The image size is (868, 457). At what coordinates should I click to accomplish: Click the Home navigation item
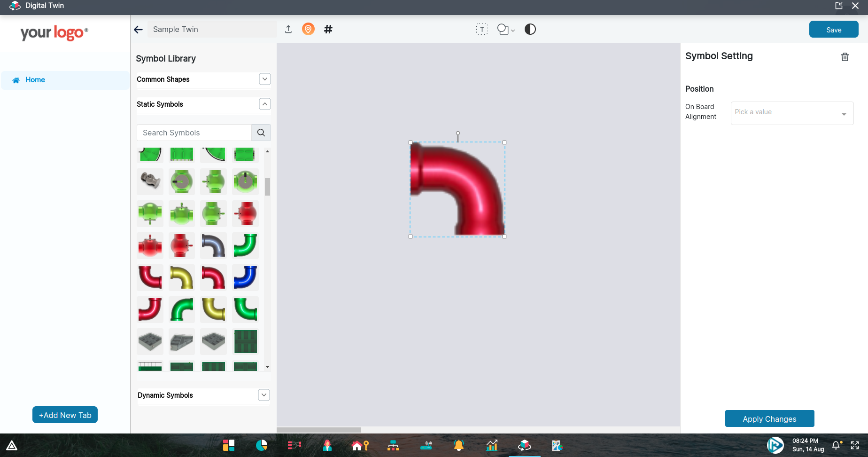pyautogui.click(x=34, y=79)
